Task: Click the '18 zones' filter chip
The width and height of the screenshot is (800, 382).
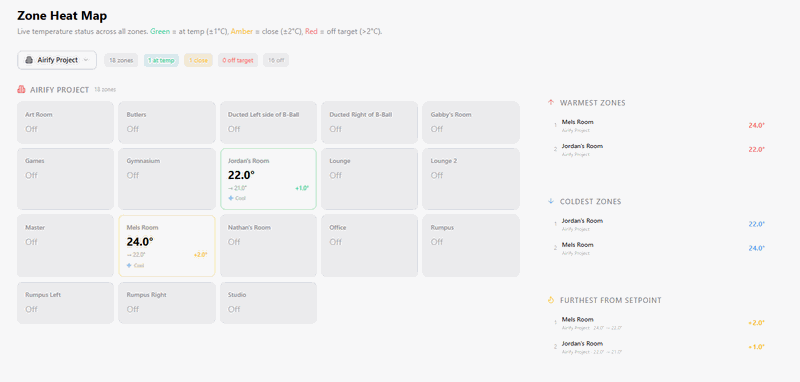Action: tap(121, 60)
